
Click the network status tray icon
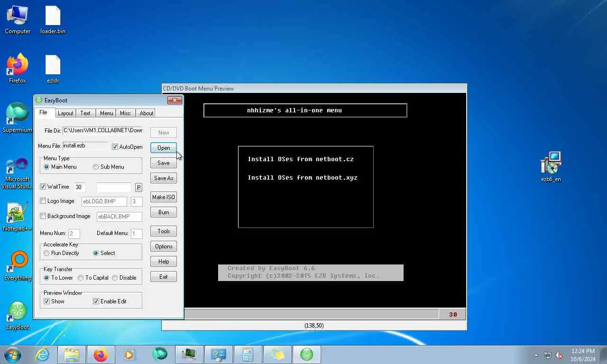[548, 355]
